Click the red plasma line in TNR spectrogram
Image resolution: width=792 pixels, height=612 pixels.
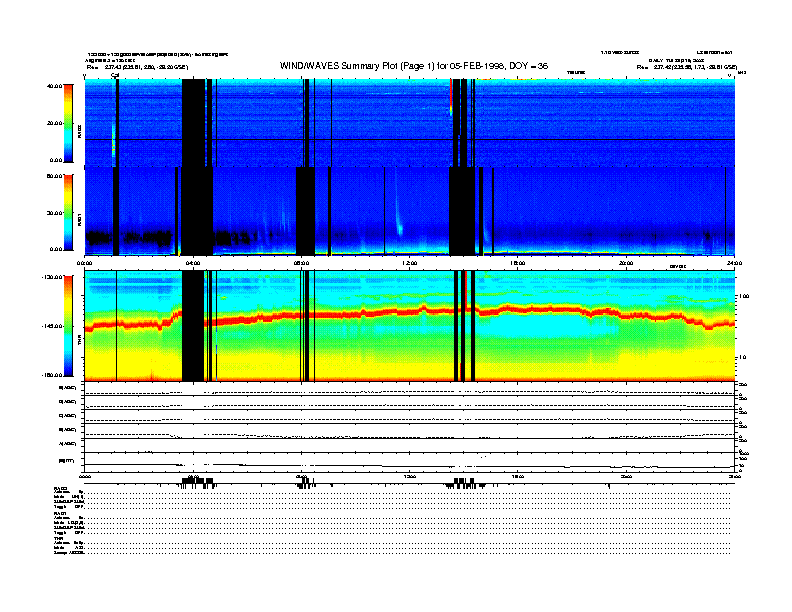[x=409, y=312]
